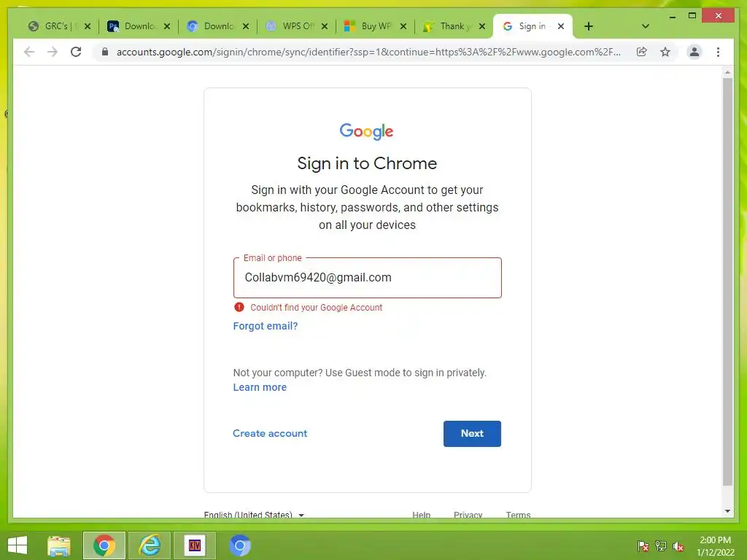Click the "Sign in to Chrome" heading
747x560 pixels.
point(367,163)
